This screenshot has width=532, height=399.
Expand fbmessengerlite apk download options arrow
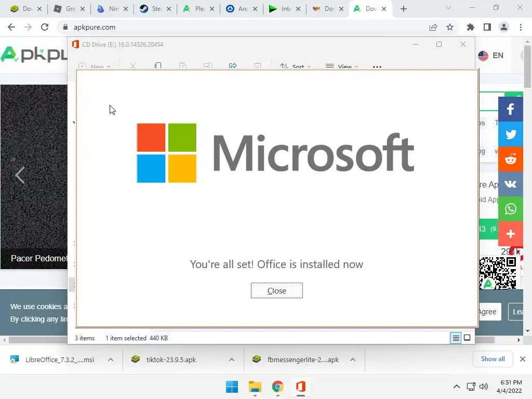353,360
